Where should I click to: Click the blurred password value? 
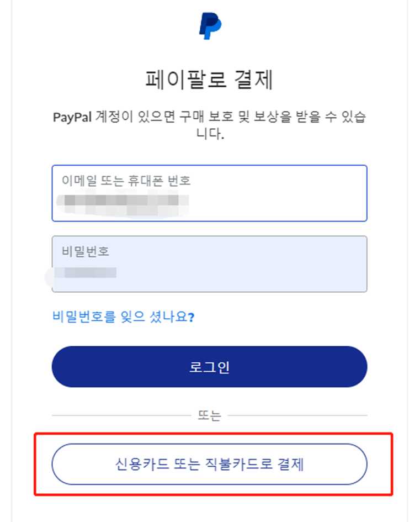[x=88, y=272]
